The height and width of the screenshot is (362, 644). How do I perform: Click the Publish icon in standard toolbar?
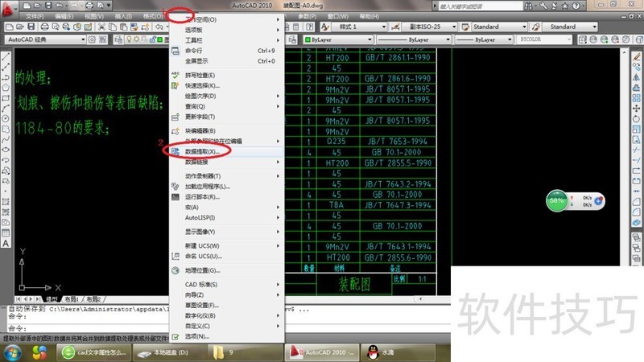(x=66, y=27)
